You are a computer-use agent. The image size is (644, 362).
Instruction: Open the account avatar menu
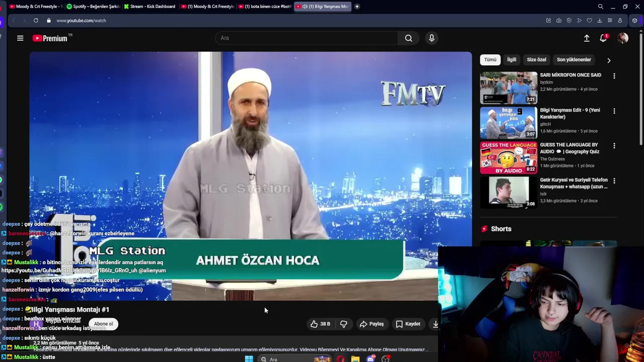(x=623, y=38)
